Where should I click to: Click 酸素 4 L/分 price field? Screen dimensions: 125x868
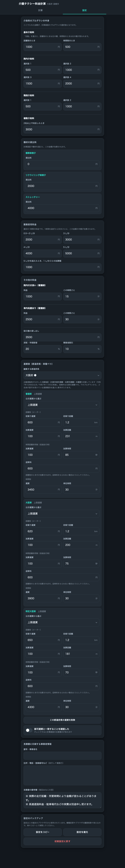click(x=43, y=253)
